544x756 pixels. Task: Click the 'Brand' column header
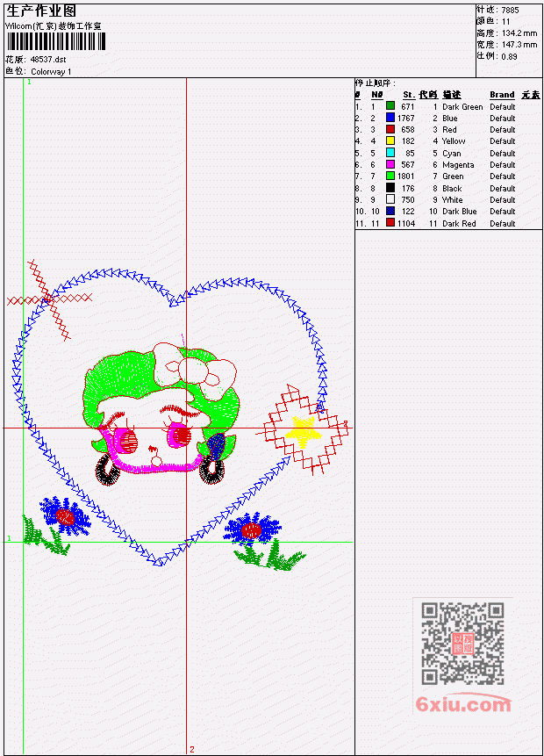tap(502, 95)
